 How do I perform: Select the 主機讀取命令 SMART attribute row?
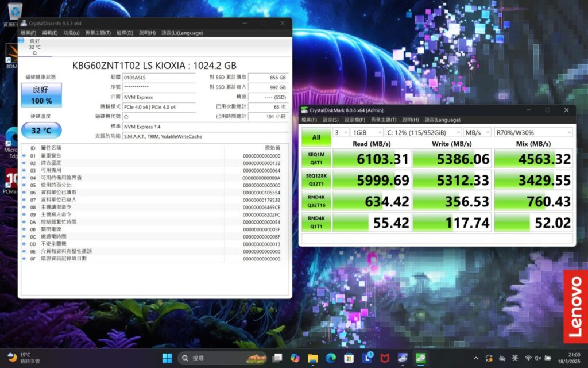(151, 207)
